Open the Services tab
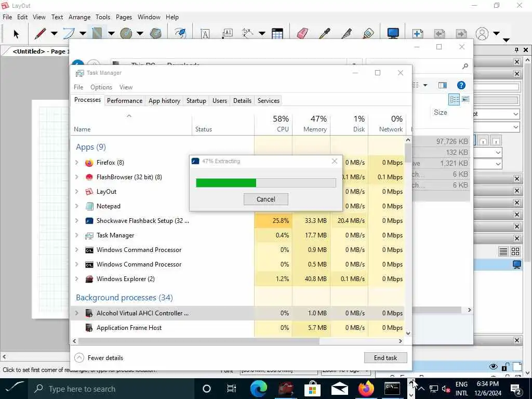Image resolution: width=532 pixels, height=399 pixels. coord(269,101)
